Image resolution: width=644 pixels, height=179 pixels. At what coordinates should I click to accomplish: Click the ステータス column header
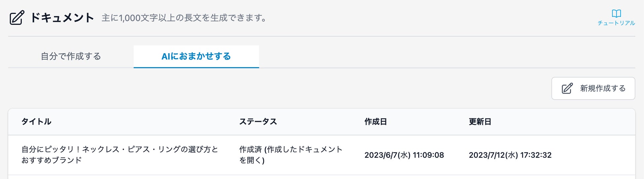coord(258,122)
